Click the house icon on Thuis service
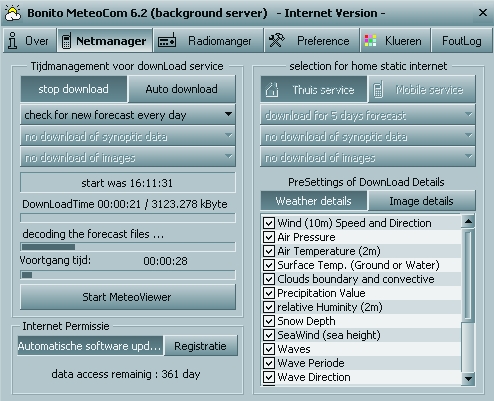Viewport: 494px width, 401px height. click(272, 90)
